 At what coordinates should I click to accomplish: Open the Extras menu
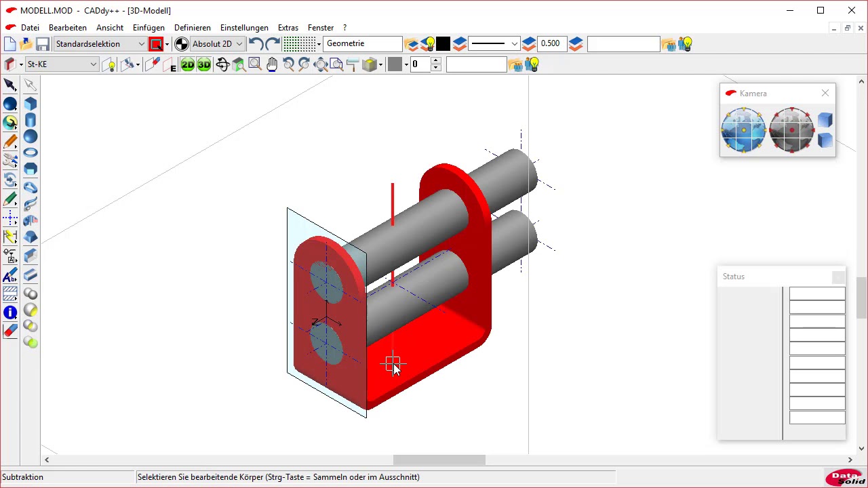[288, 28]
